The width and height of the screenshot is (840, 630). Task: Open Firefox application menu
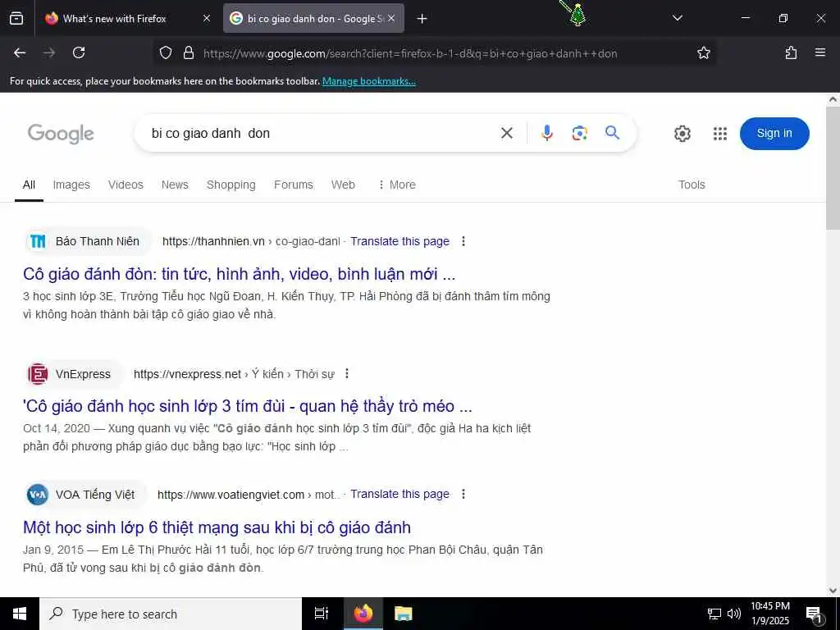(820, 52)
